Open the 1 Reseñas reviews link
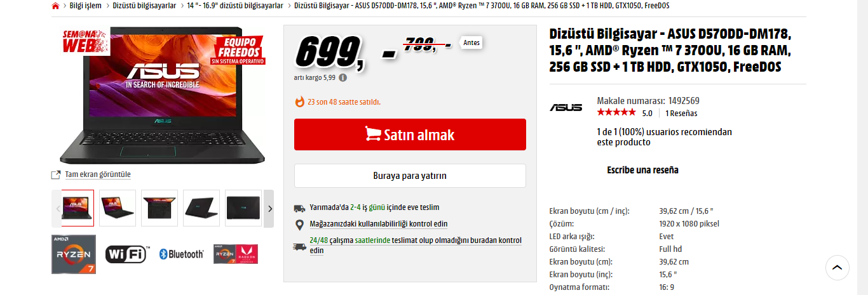 click(681, 114)
